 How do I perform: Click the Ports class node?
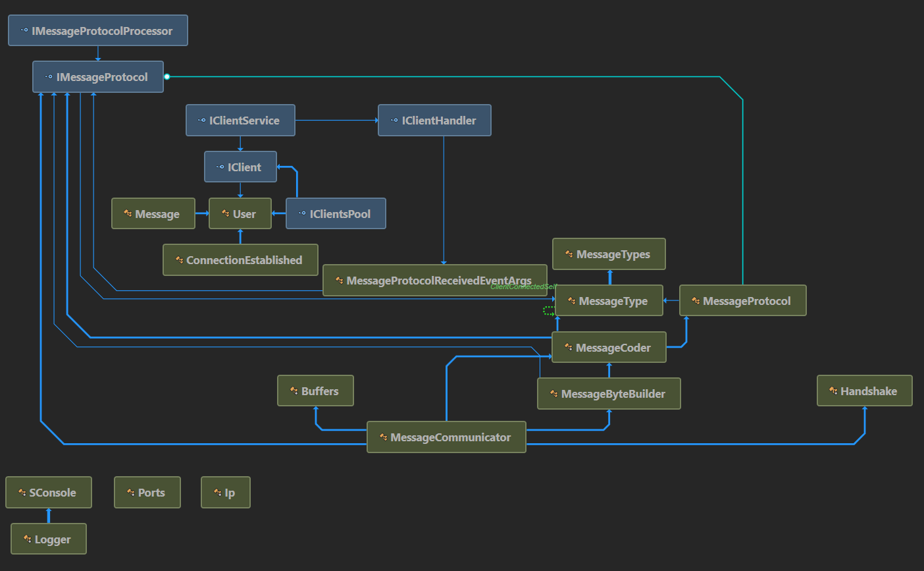[x=147, y=493]
